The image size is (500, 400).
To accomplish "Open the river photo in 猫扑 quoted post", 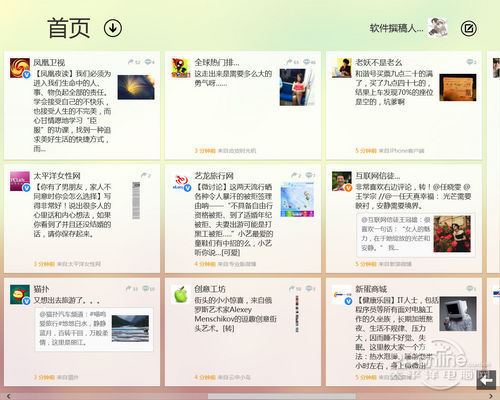I will (130, 328).
